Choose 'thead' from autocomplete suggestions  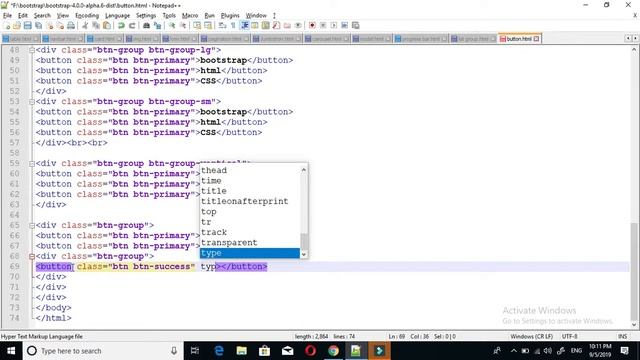pyautogui.click(x=249, y=170)
